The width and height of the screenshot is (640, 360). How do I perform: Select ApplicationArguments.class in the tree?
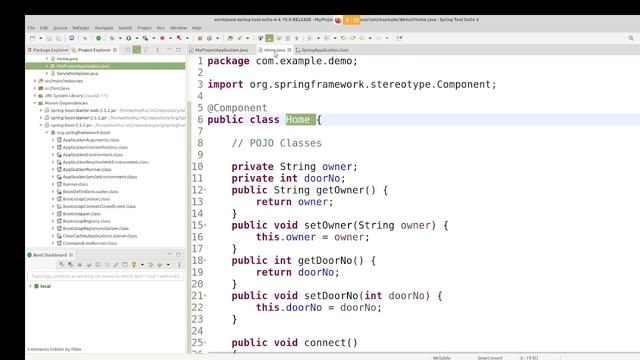pos(91,140)
